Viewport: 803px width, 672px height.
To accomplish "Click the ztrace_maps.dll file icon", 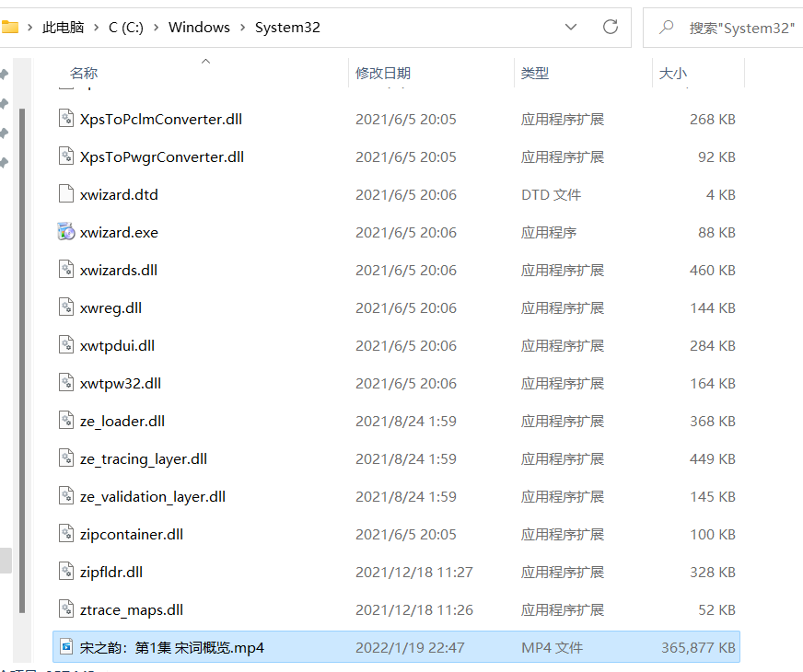I will pyautogui.click(x=66, y=609).
